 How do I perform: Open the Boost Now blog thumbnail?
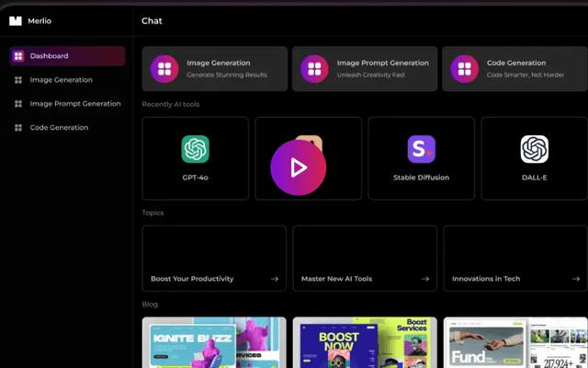tap(365, 342)
